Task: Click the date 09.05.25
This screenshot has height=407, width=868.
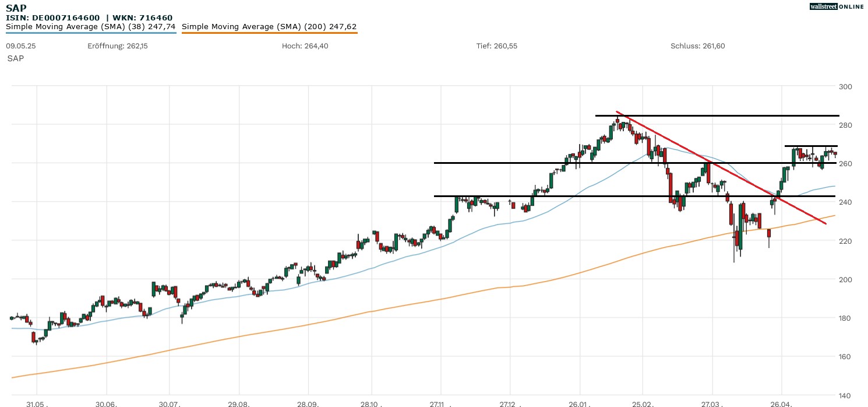Action: pos(21,46)
